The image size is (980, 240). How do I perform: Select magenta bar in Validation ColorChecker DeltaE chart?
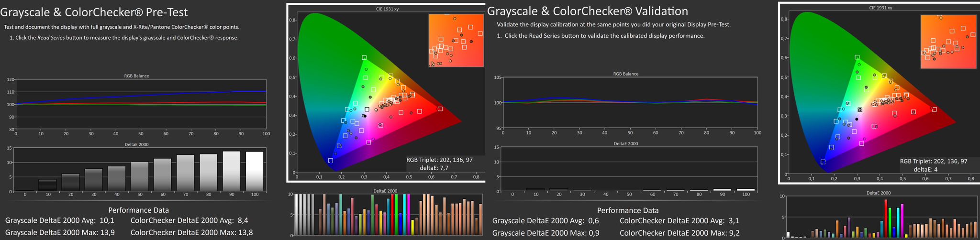(902, 221)
